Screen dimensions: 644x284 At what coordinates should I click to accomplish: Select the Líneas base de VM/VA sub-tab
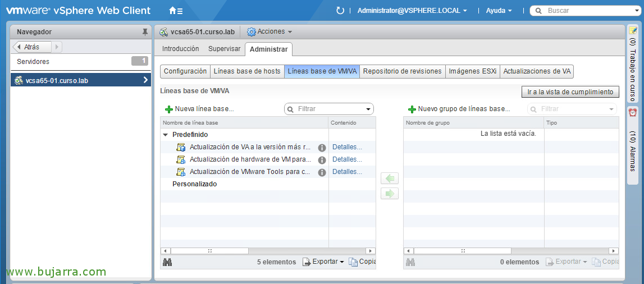pyautogui.click(x=322, y=71)
